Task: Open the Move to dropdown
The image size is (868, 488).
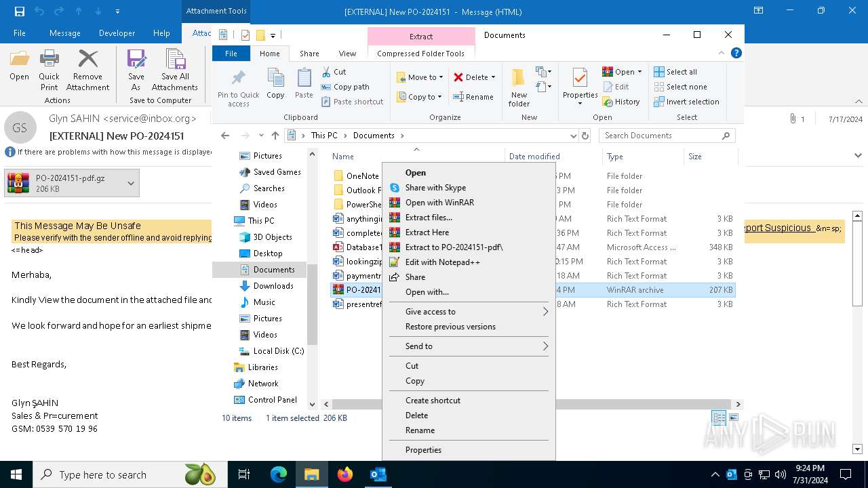Action: coord(420,77)
